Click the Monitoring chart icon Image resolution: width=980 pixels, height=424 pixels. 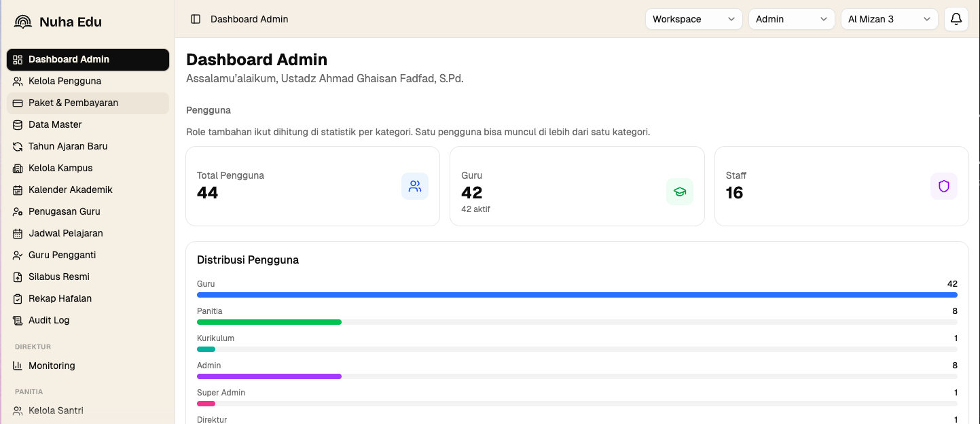[18, 366]
